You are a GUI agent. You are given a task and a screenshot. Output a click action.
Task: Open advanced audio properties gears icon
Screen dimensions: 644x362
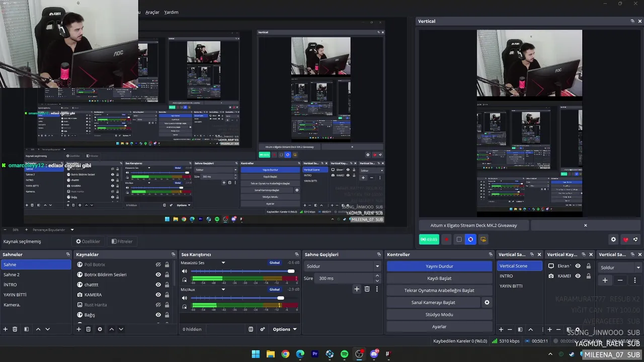click(262, 329)
